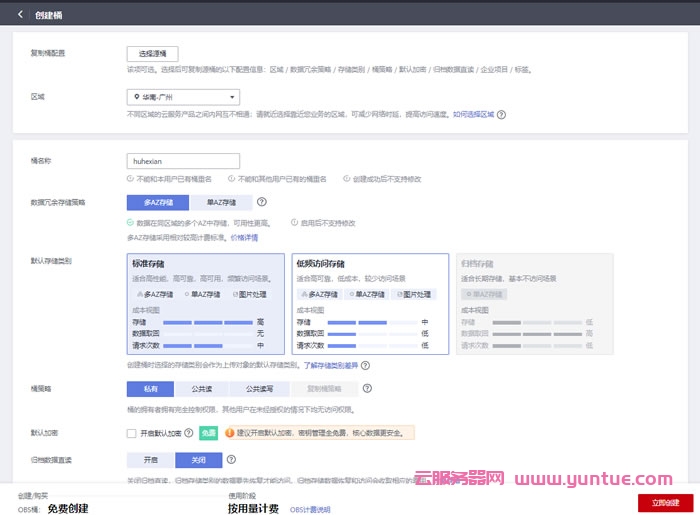Click the red 立即创建 button
This screenshot has width=700, height=515.
[664, 503]
